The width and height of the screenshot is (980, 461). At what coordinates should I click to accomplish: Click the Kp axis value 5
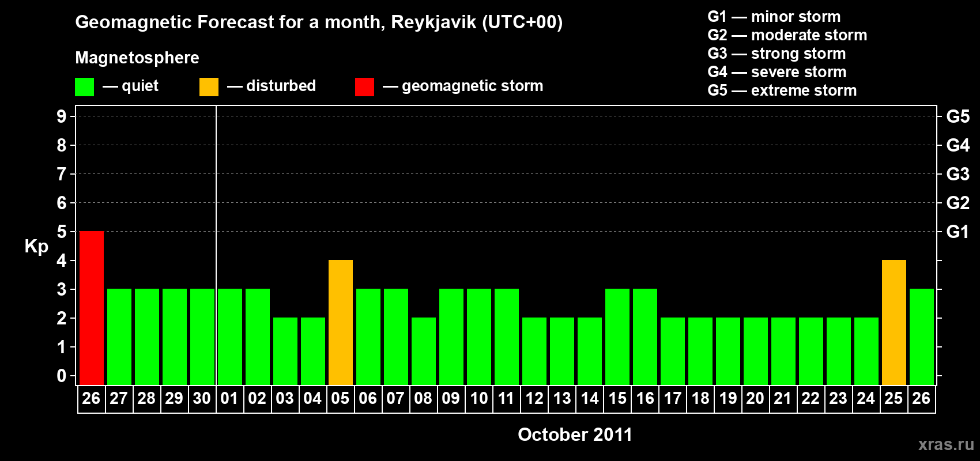click(62, 232)
